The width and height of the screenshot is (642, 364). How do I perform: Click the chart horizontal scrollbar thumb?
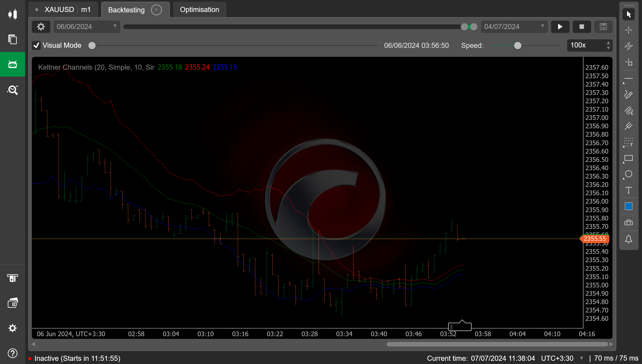(x=497, y=344)
